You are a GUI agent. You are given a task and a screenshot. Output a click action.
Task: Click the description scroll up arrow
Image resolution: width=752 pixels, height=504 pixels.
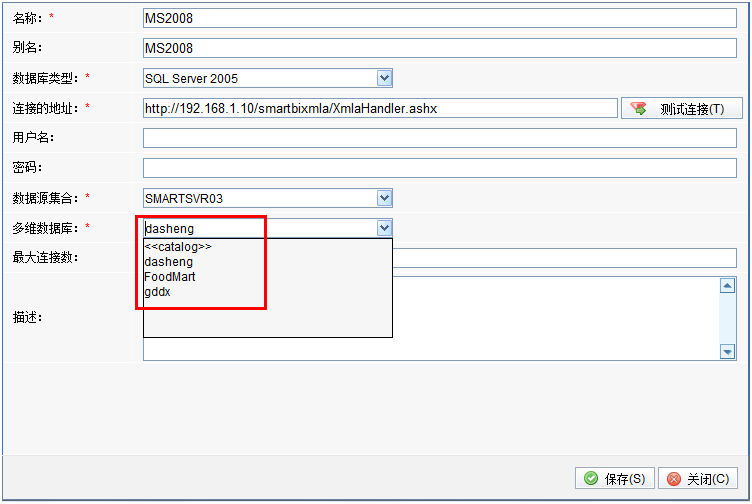click(x=728, y=286)
